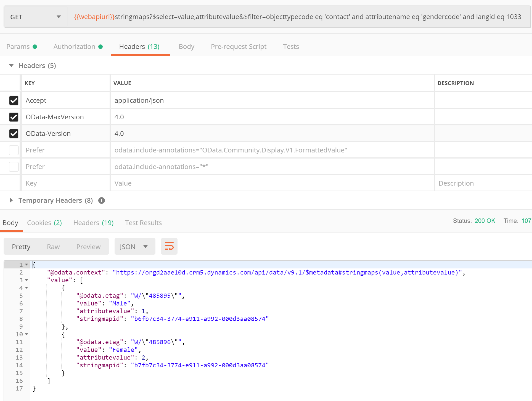
Task: Toggle the wrap lines icon
Action: pos(169,246)
